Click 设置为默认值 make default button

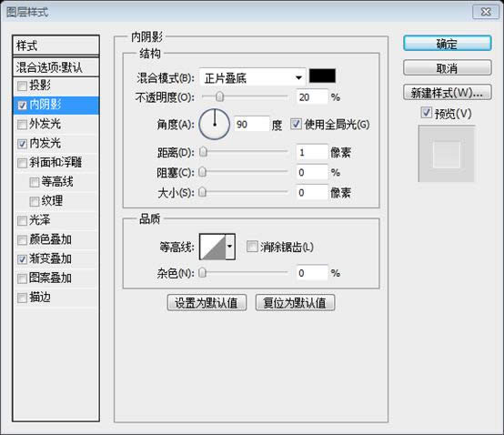[207, 302]
